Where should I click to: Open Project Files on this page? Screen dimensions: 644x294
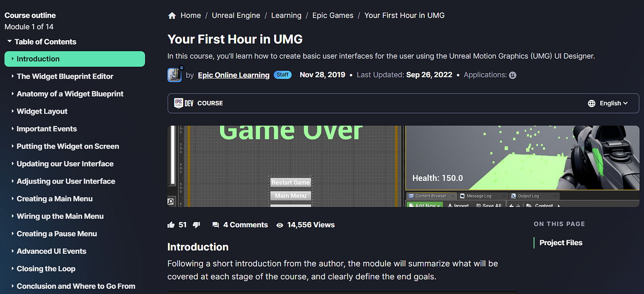click(561, 242)
